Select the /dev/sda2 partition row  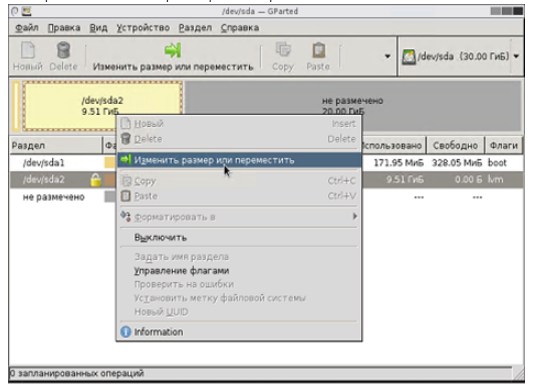click(x=266, y=179)
